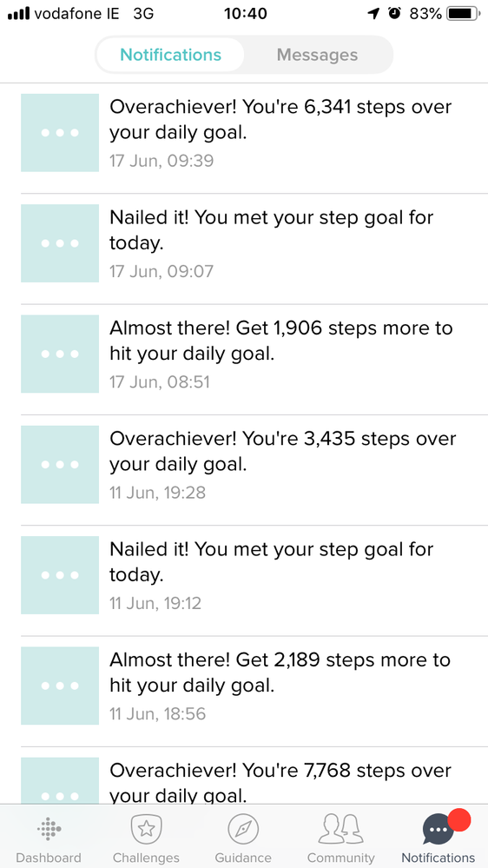Open the Guidance compass icon
This screenshot has height=868, width=488.
point(243,829)
